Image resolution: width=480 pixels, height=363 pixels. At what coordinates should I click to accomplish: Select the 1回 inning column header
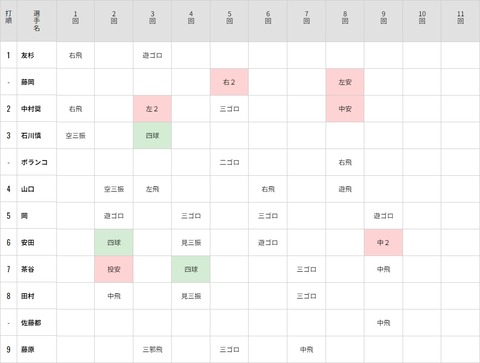(75, 17)
